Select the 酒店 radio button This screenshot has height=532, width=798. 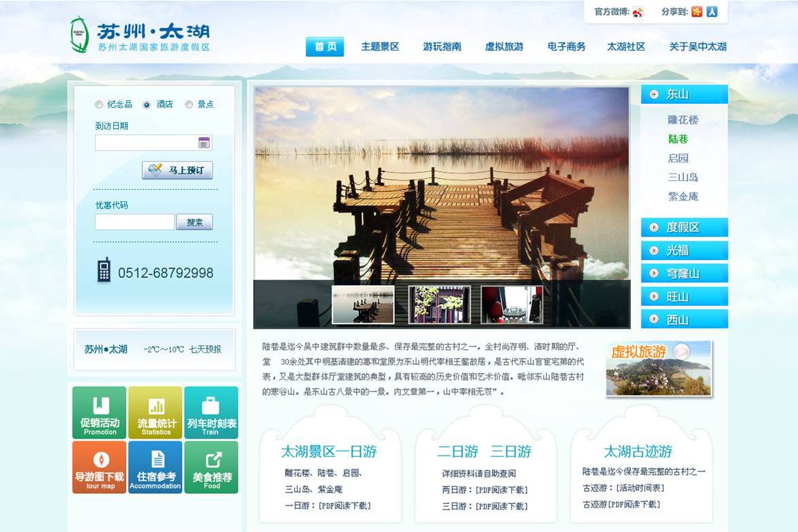147,104
